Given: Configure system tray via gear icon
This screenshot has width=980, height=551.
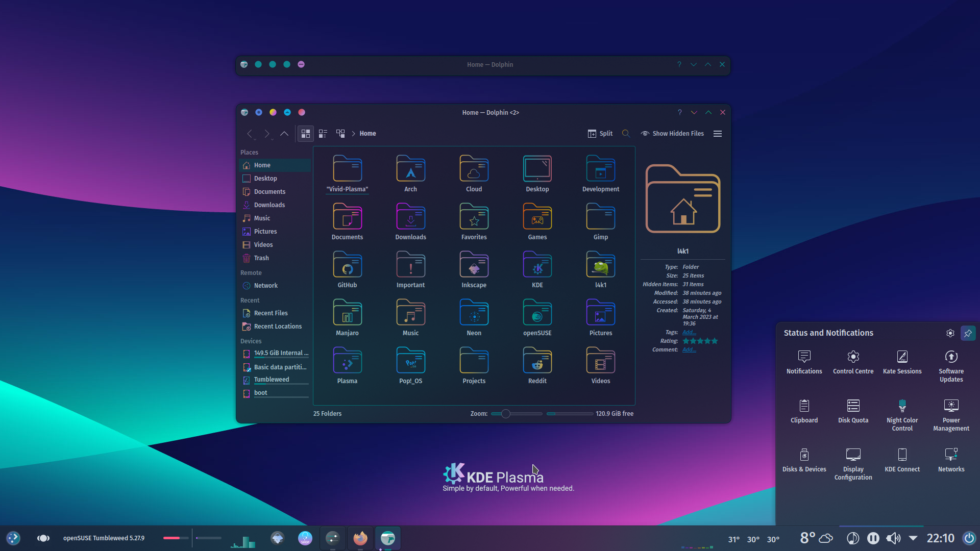Looking at the screenshot, I should click(x=950, y=333).
